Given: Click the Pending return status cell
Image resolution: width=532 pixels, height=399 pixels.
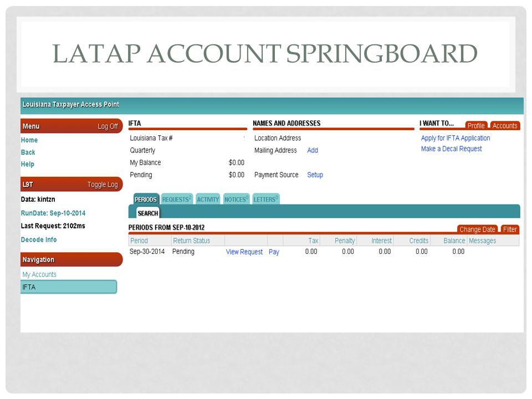Looking at the screenshot, I should click(183, 252).
